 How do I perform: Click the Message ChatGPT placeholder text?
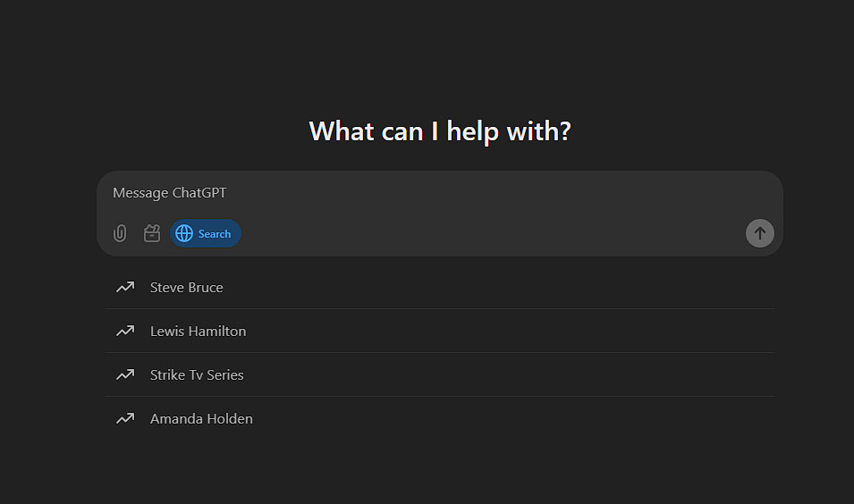point(169,193)
